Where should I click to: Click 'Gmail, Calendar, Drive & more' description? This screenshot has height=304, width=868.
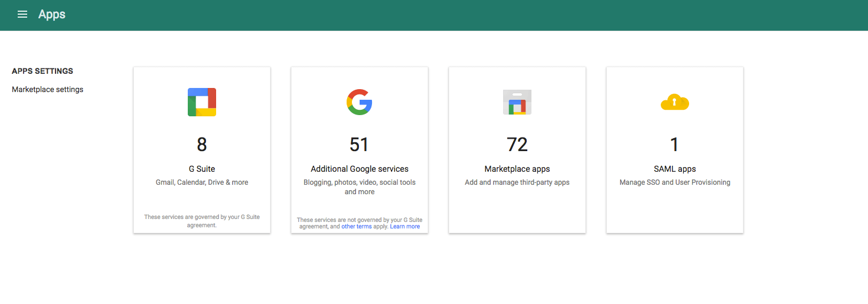click(x=202, y=182)
